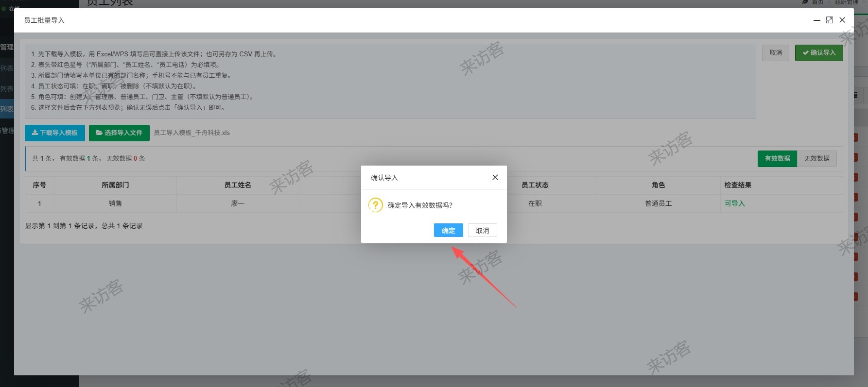Click the record summary 显示第 1 到第 1 条记录
The image size is (868, 387).
(x=84, y=226)
